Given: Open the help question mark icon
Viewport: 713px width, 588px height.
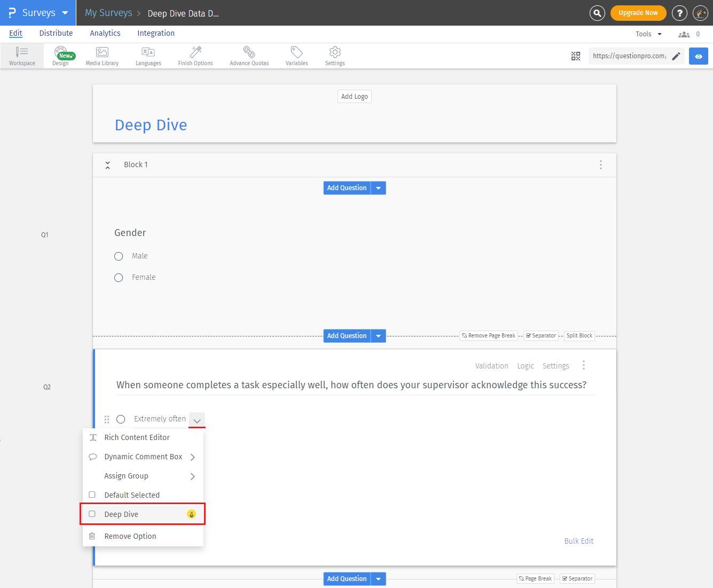Looking at the screenshot, I should pos(679,13).
